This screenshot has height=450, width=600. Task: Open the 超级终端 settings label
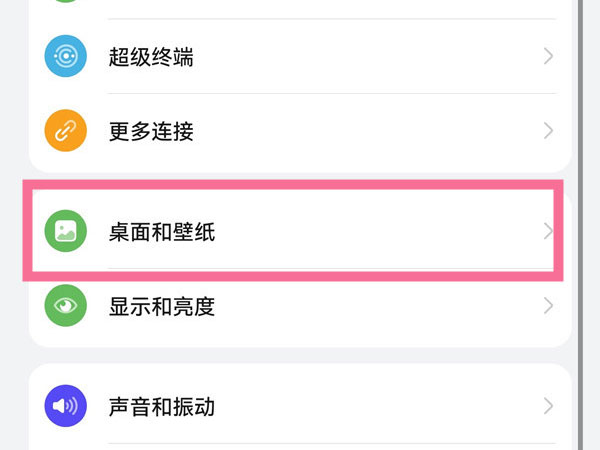pyautogui.click(x=151, y=57)
